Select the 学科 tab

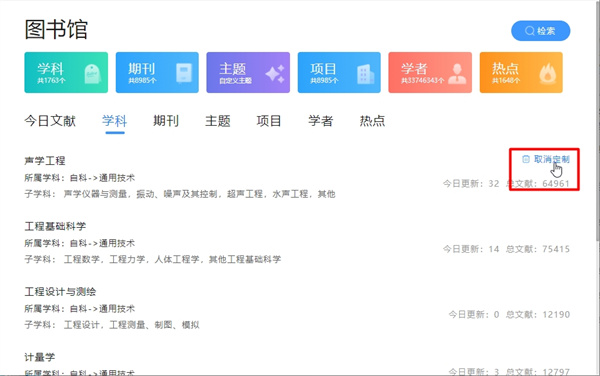click(114, 121)
